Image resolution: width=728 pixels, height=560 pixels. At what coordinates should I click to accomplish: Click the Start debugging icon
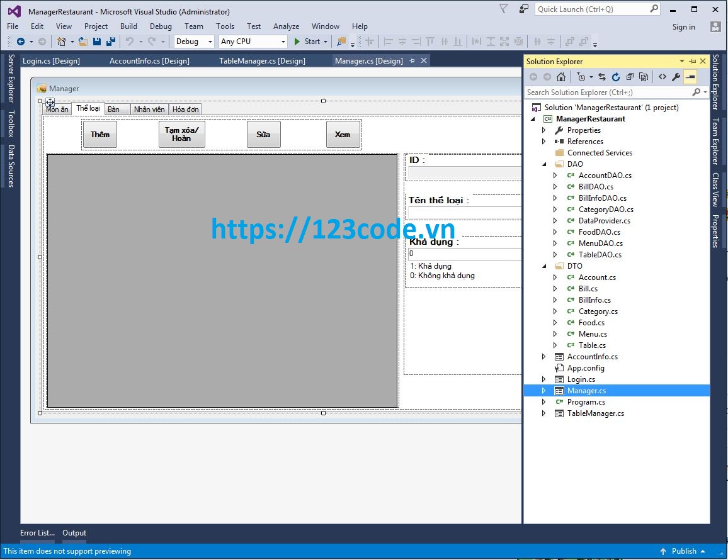pyautogui.click(x=296, y=42)
